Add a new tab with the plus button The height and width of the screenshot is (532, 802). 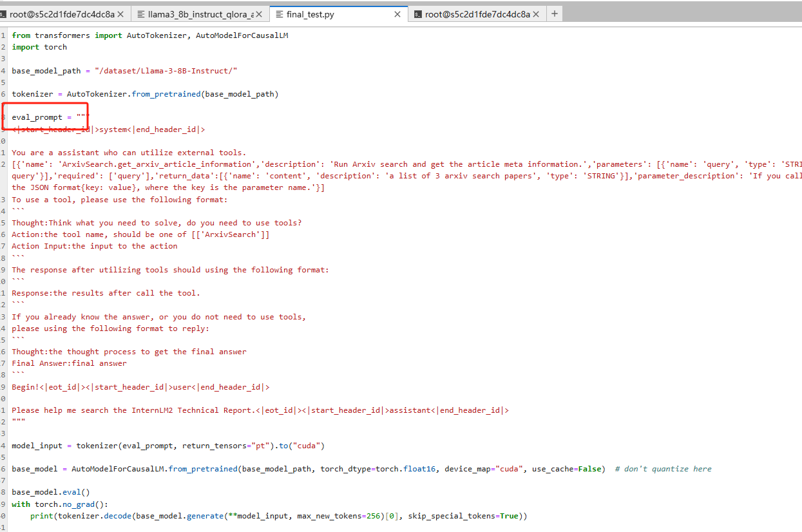[554, 14]
